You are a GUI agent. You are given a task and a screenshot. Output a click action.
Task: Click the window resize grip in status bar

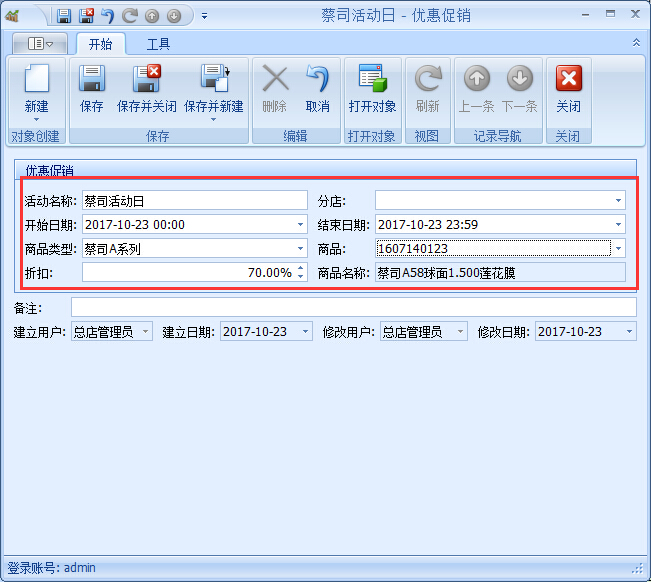tap(637, 569)
